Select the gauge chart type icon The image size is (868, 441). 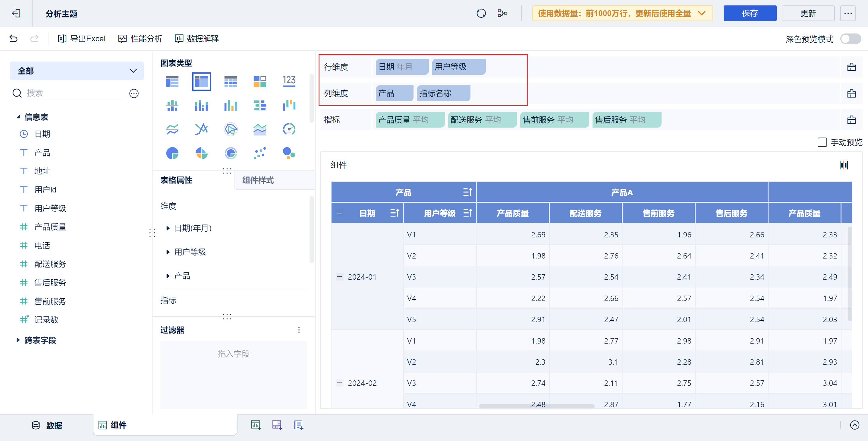289,128
